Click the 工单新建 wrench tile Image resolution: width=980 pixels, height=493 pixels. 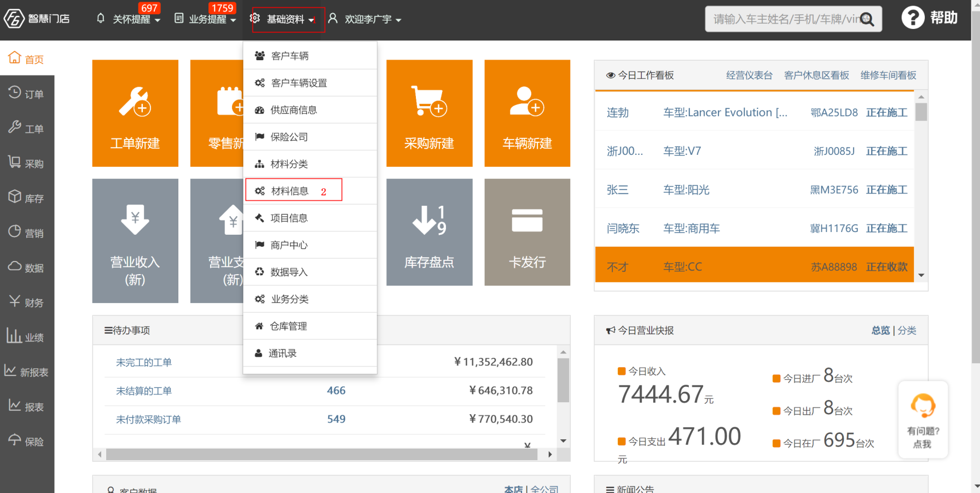point(135,113)
